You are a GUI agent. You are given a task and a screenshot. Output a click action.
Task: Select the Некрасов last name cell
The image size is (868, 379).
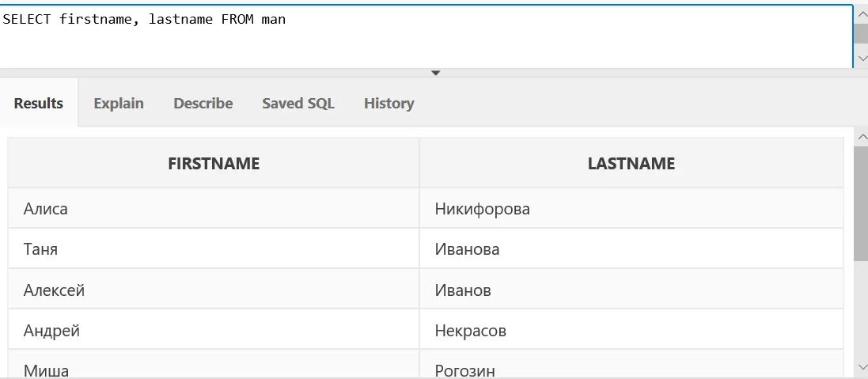[x=631, y=330]
